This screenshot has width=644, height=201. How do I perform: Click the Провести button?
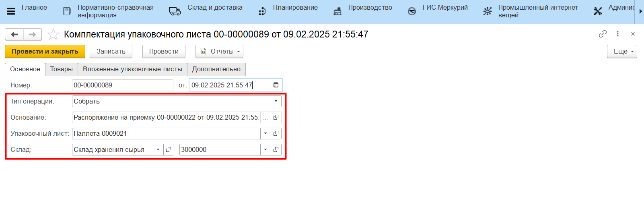coord(164,52)
